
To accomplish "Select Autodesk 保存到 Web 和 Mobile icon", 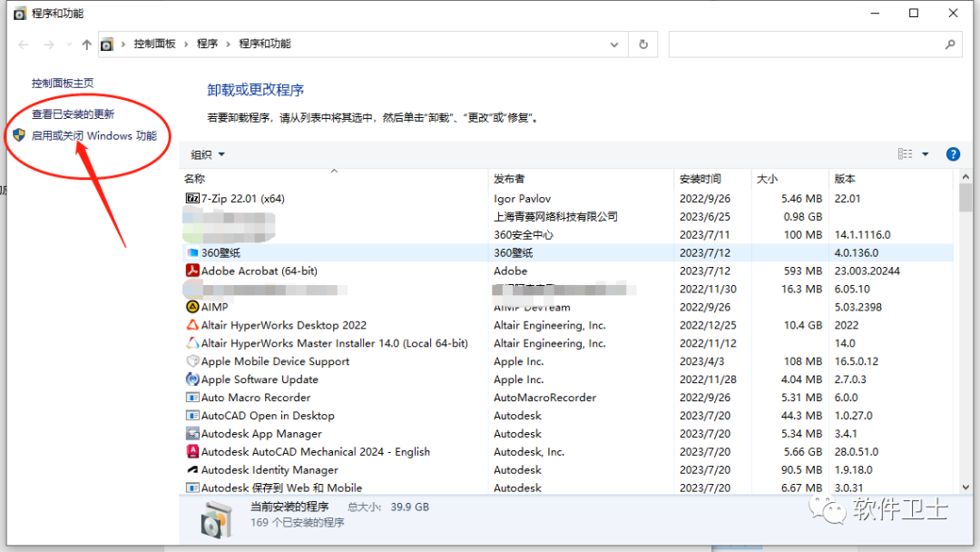I will pyautogui.click(x=192, y=488).
